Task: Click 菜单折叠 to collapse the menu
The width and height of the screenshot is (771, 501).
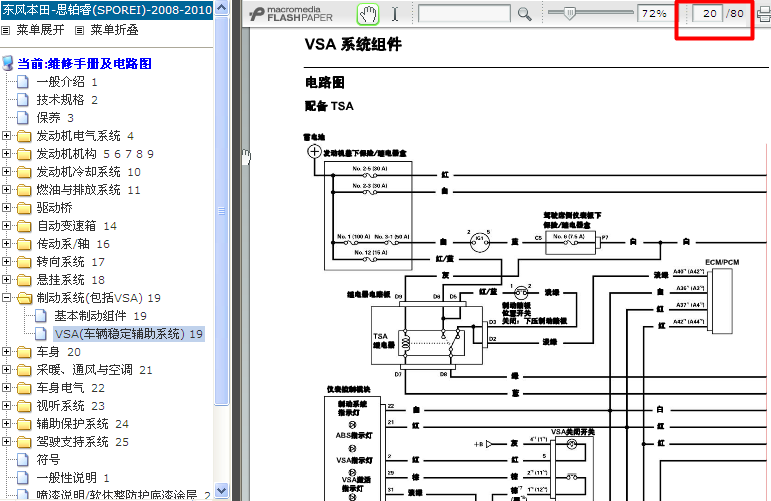Action: tap(114, 30)
